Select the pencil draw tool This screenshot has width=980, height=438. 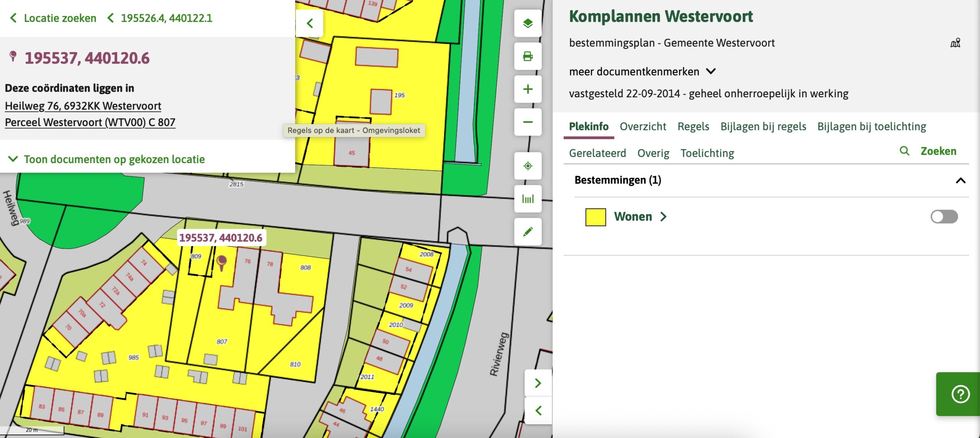pos(528,232)
